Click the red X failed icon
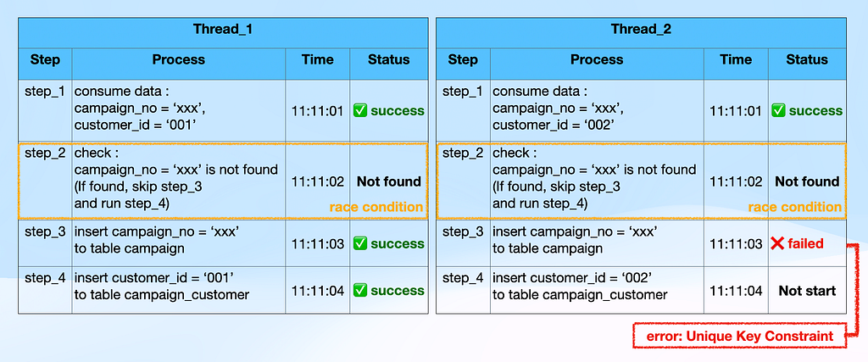Viewport: 868px width, 362px height. pos(777,243)
